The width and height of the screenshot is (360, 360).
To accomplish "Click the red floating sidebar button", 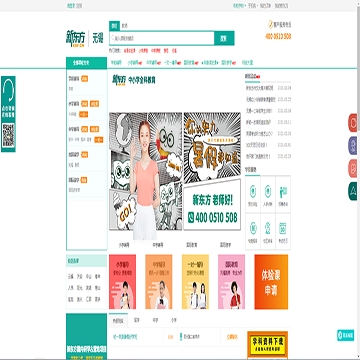I will pyautogui.click(x=353, y=123).
